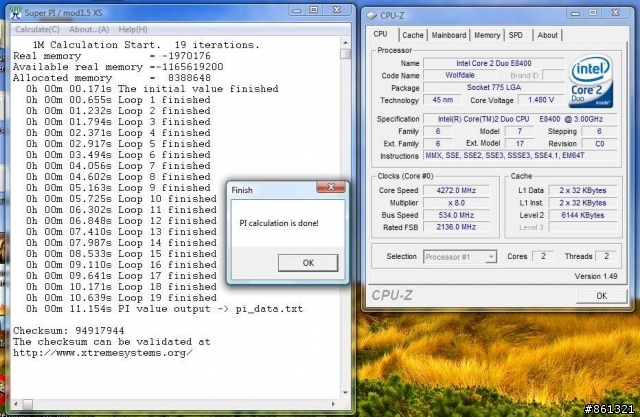Click the 'Allocated memory = 8388648' line
This screenshot has height=417, width=640.
click(x=112, y=78)
